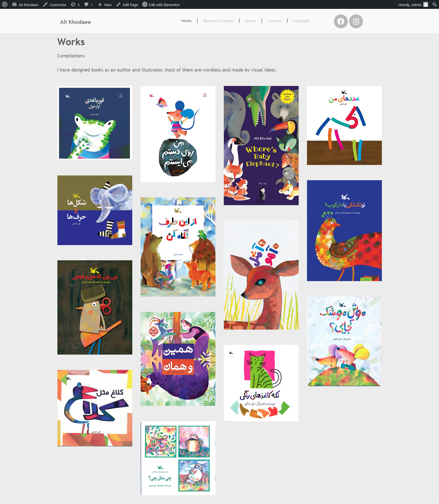Open the Copyright page link
This screenshot has height=504, width=439.
[x=301, y=21]
